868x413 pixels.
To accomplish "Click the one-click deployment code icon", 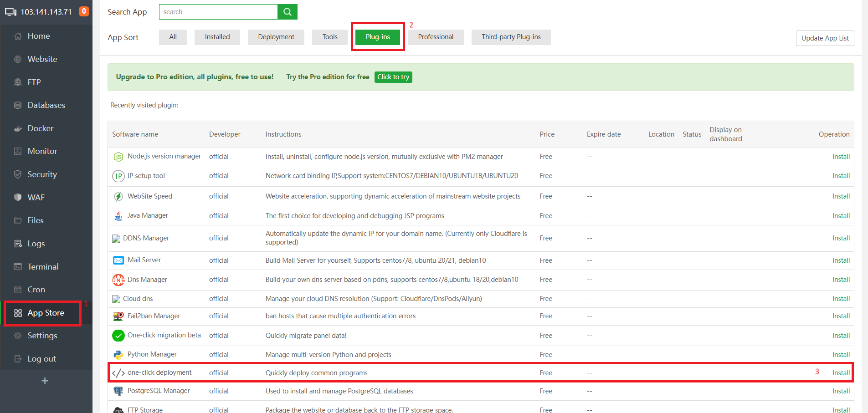I will pos(118,373).
